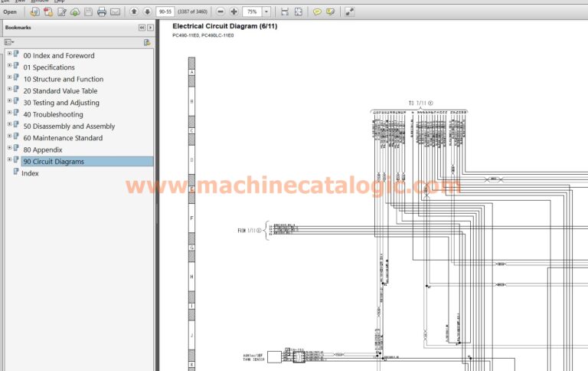
Task: Click the page number field showing 90-55
Action: (165, 11)
